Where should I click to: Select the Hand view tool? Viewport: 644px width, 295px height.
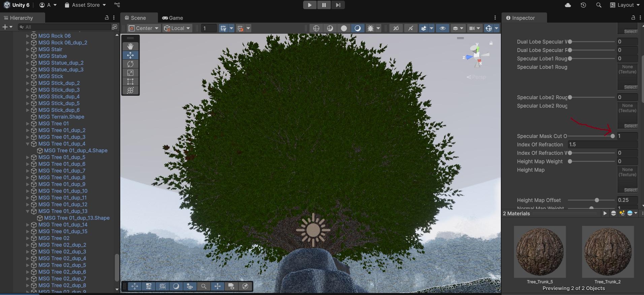click(130, 46)
